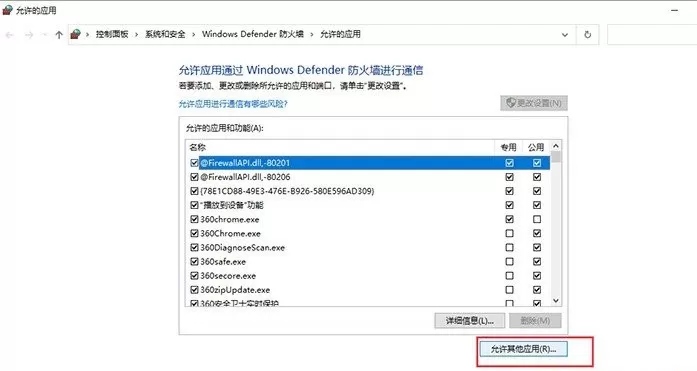Select 360secore.exe row
697x371 pixels.
click(368, 276)
